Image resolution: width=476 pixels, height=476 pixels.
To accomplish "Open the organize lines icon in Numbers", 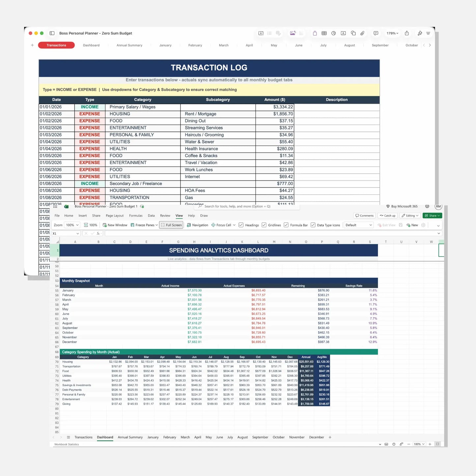I will pyautogui.click(x=428, y=33).
